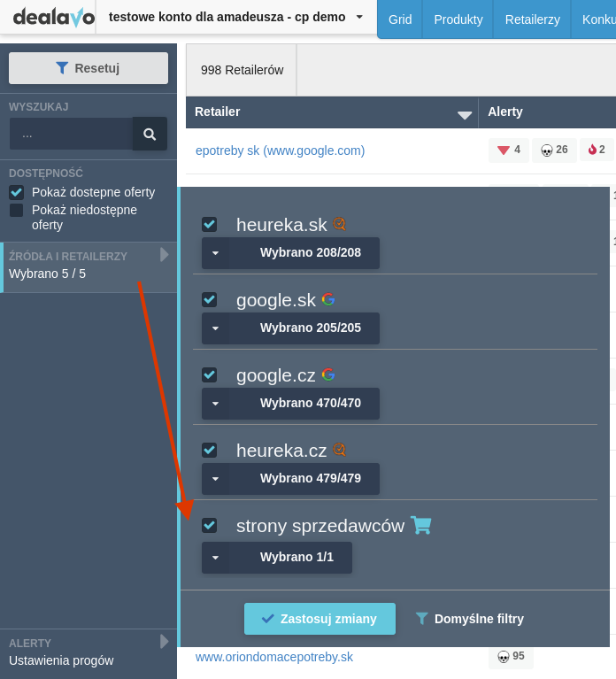
Task: Click the strony sprzedawców source name
Action: 320,526
